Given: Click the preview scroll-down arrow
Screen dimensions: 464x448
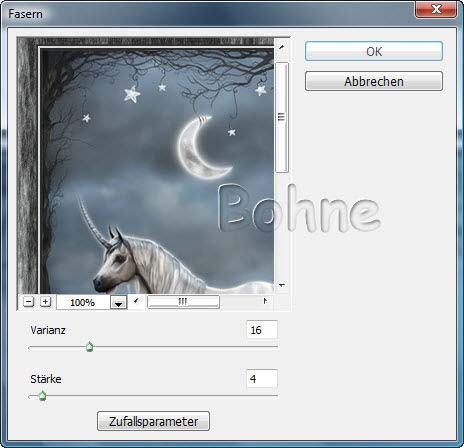Looking at the screenshot, I should coord(282,285).
